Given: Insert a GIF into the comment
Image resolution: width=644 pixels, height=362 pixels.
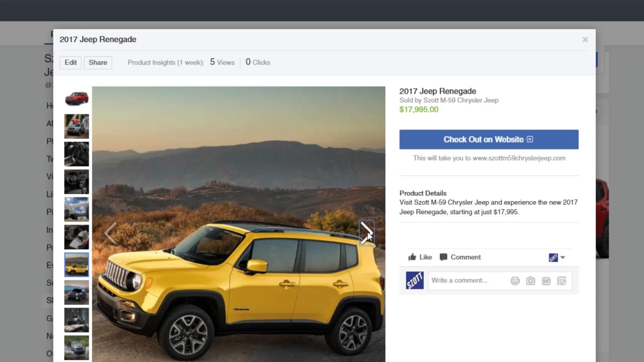Looking at the screenshot, I should coord(546,281).
